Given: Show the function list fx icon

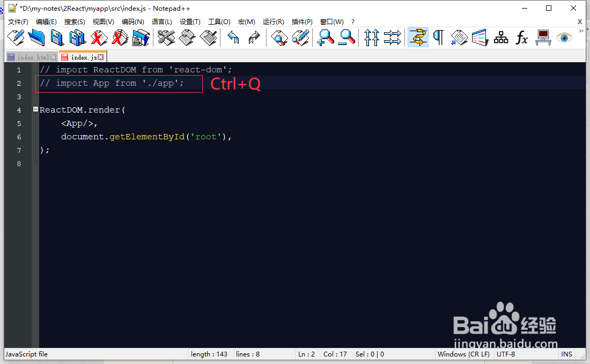Looking at the screenshot, I should tap(522, 38).
